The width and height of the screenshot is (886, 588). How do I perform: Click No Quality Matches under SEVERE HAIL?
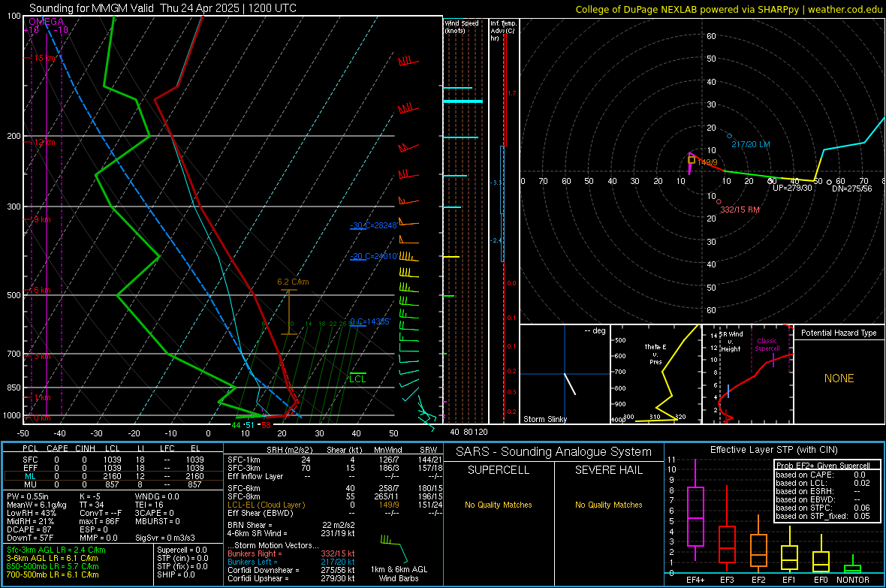tap(608, 505)
